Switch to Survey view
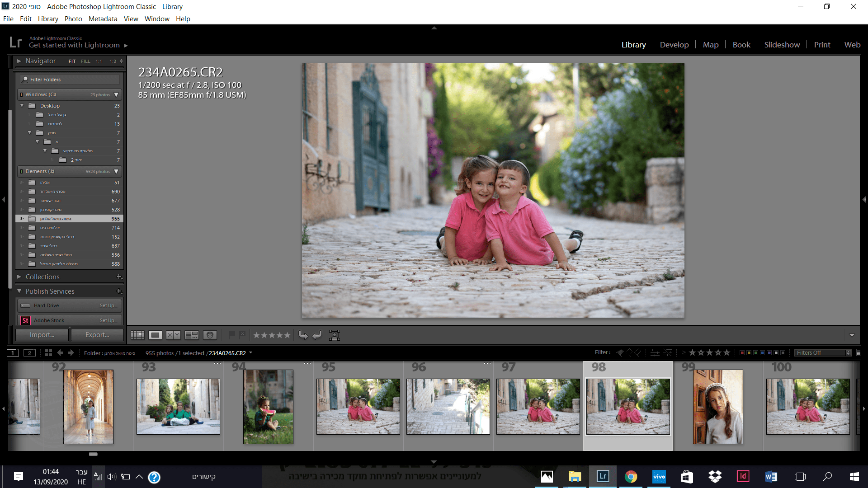 [x=191, y=335]
